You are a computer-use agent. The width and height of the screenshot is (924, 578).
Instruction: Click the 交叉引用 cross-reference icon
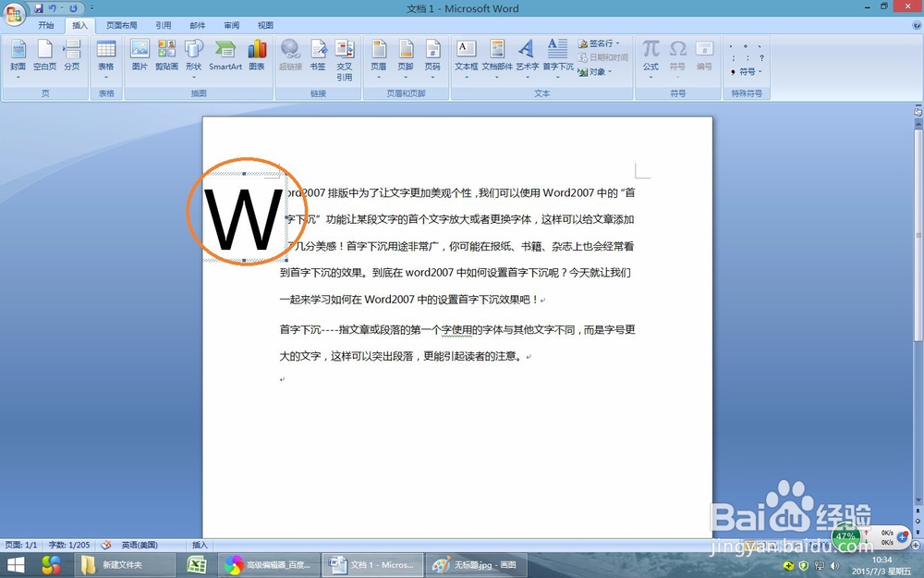[344, 59]
